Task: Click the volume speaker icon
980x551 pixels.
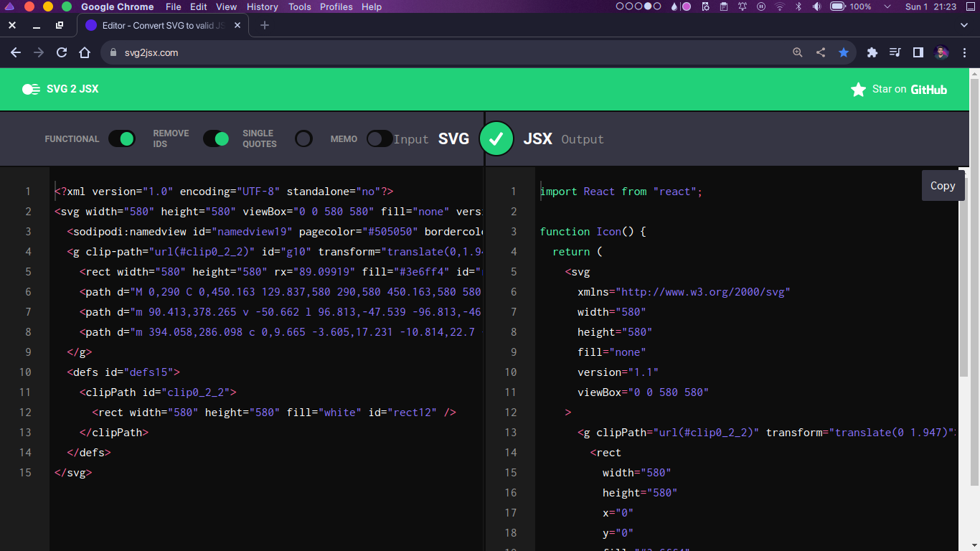Action: (816, 6)
